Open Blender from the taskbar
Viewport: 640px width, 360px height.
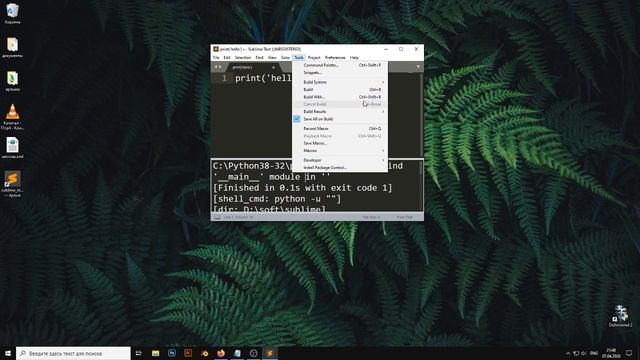point(204,353)
